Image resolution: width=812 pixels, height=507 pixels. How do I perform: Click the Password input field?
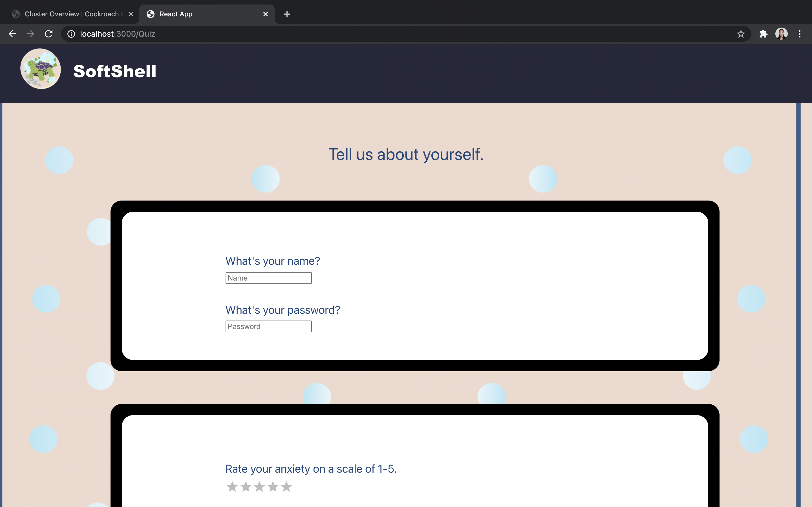(x=268, y=327)
